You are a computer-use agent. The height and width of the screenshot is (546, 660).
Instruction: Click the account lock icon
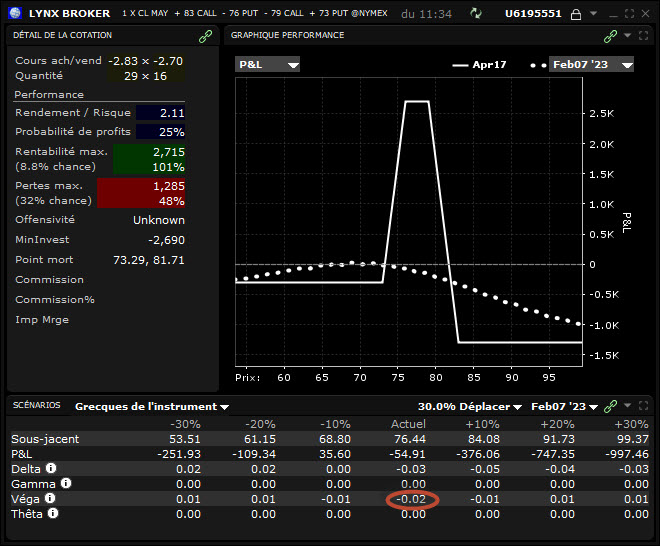click(x=575, y=14)
